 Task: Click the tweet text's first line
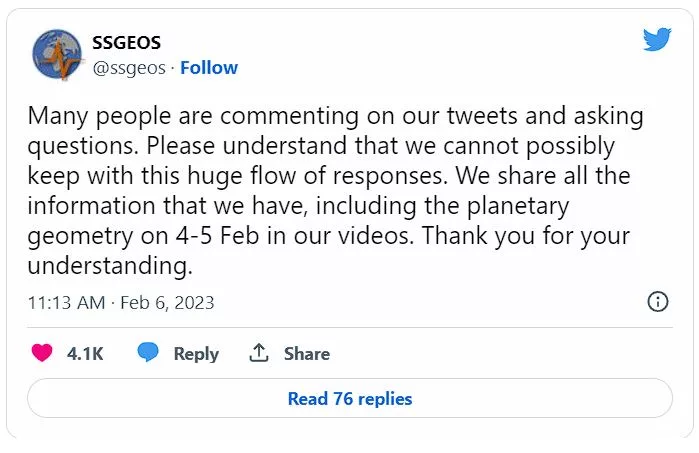click(336, 116)
